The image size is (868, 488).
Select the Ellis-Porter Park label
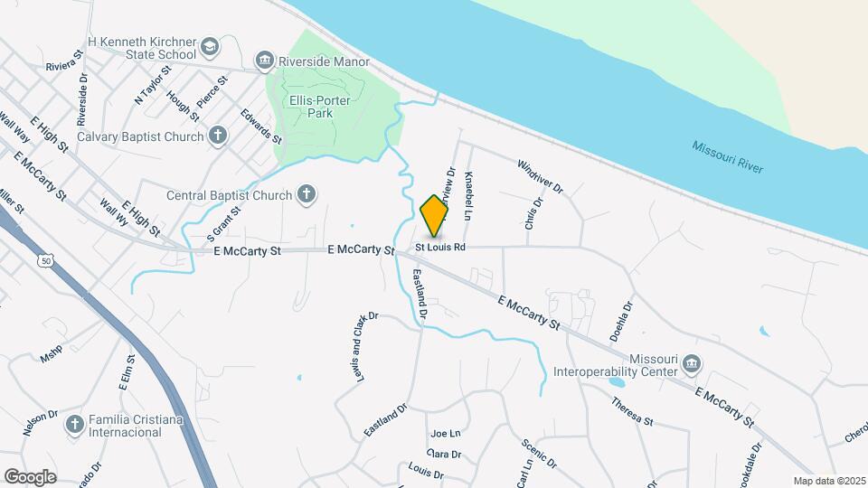tap(320, 107)
